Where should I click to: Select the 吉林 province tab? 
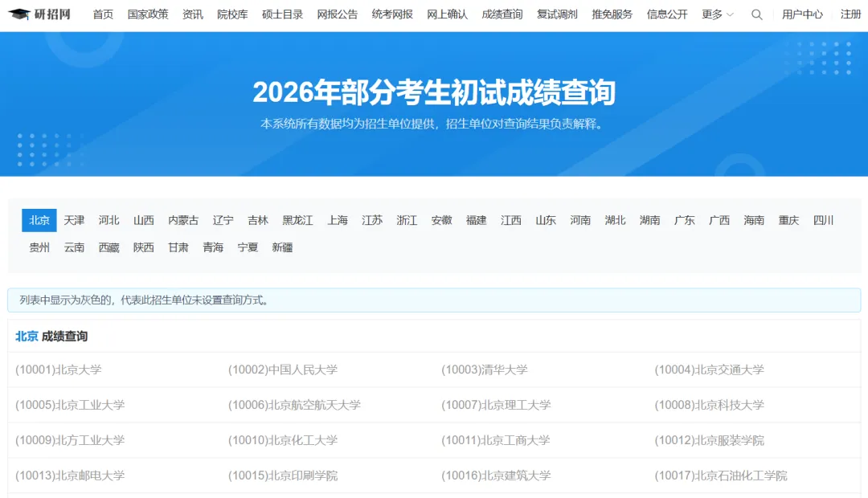click(258, 220)
